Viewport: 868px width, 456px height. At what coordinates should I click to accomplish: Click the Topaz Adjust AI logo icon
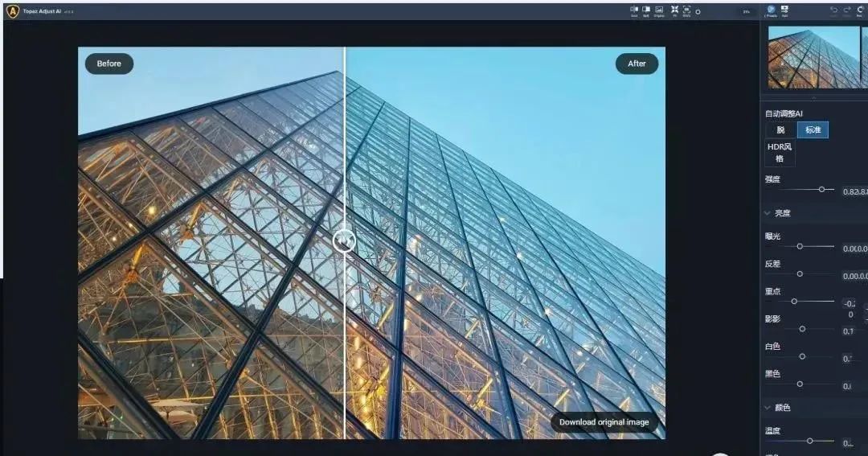(x=12, y=11)
